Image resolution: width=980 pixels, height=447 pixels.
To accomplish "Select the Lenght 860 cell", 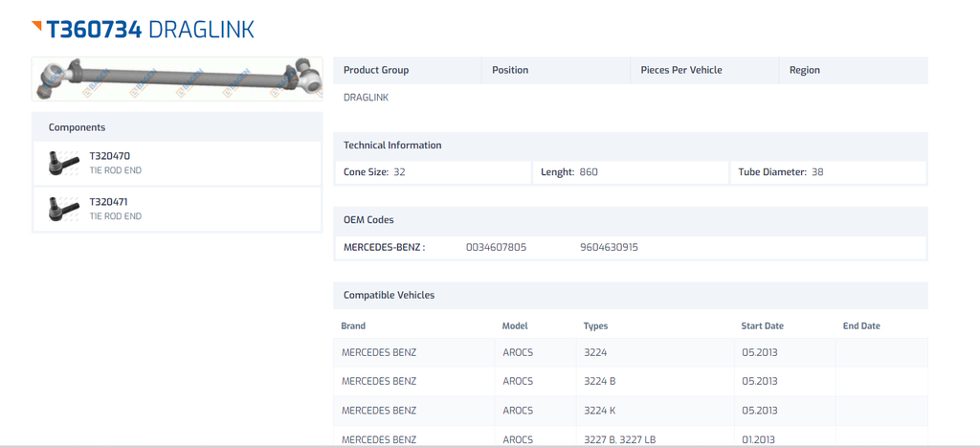I will click(631, 172).
